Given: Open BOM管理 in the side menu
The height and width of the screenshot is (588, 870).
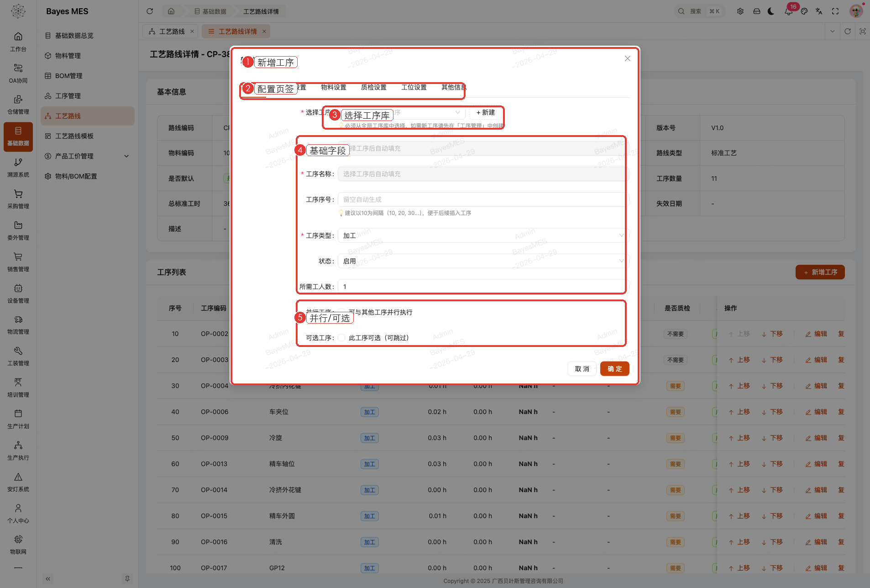Looking at the screenshot, I should 88,76.
